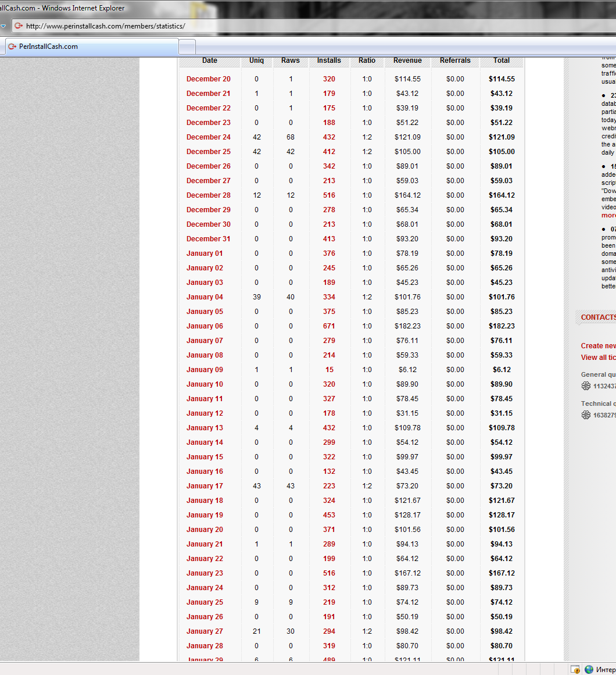Click the Create new ticket link
This screenshot has height=675, width=616.
pyautogui.click(x=599, y=346)
